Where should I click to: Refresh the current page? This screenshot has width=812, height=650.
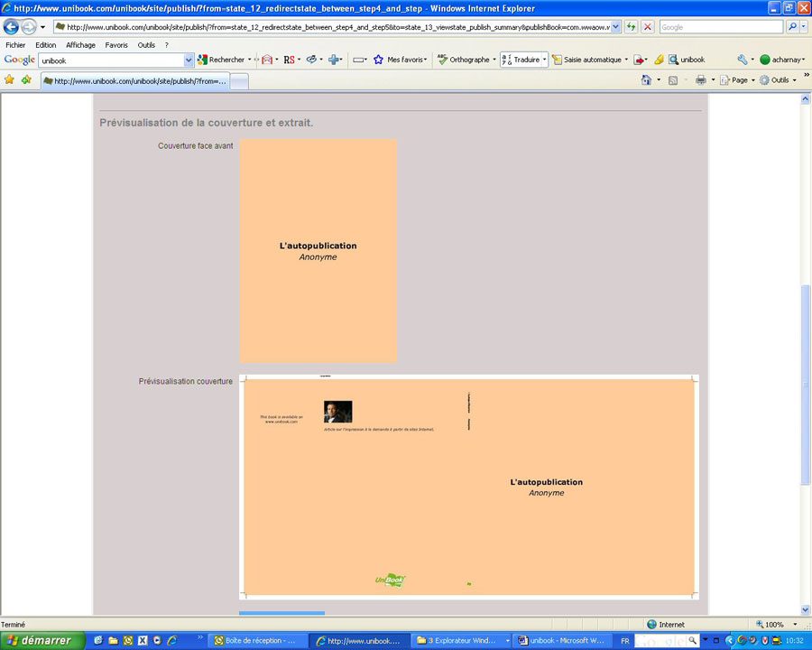(631, 27)
